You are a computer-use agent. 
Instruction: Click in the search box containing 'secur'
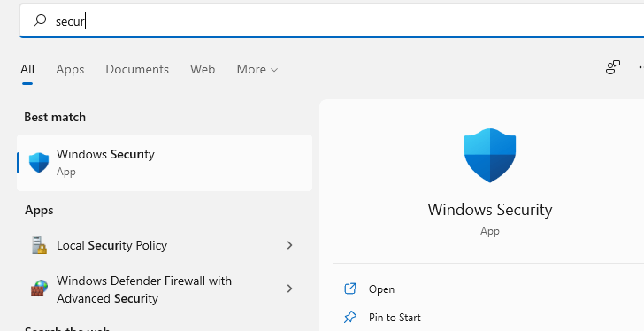click(332, 21)
